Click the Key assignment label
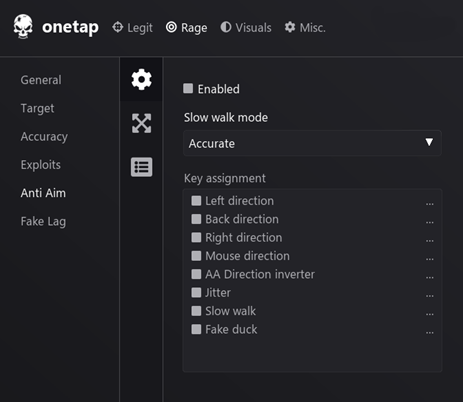This screenshot has height=402, width=463. click(225, 178)
